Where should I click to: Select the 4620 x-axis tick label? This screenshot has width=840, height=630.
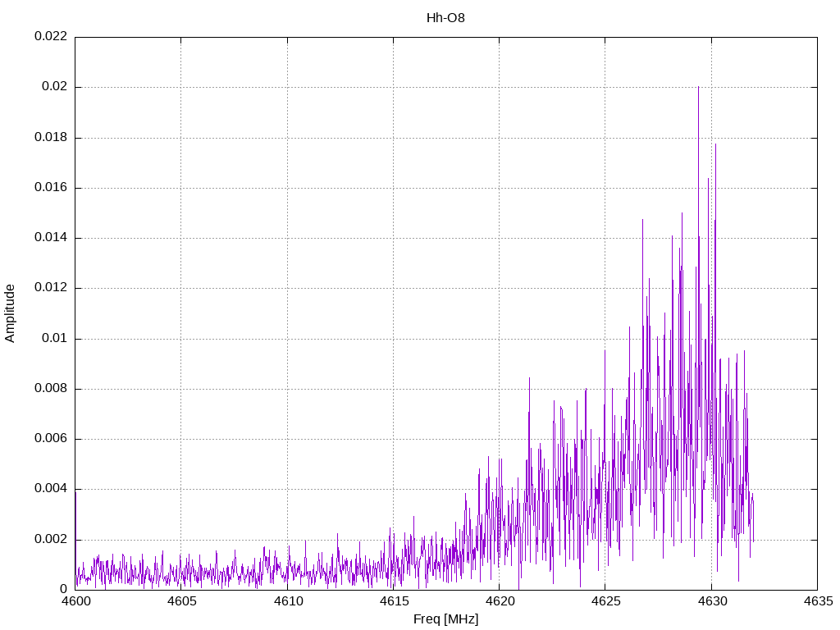click(x=499, y=602)
